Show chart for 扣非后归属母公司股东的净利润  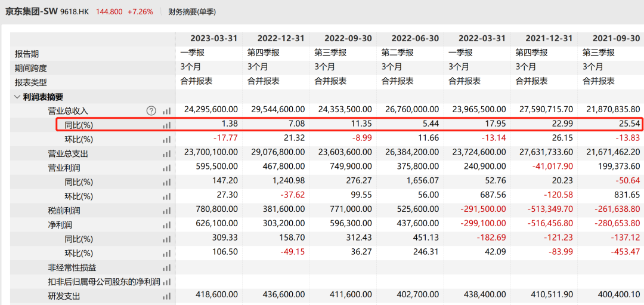coord(166,282)
